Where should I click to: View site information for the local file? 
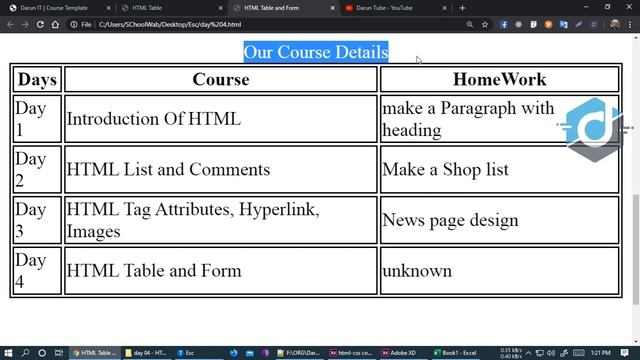pos(73,24)
